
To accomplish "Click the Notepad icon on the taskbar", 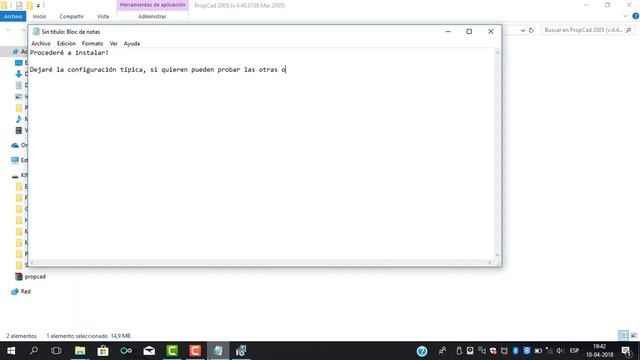I will click(x=218, y=351).
